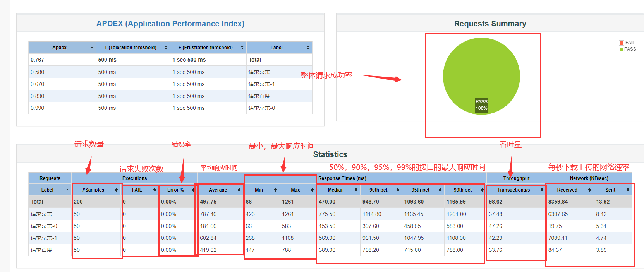The image size is (644, 272).
Task: Select received value 7089.11
Action: click(558, 238)
